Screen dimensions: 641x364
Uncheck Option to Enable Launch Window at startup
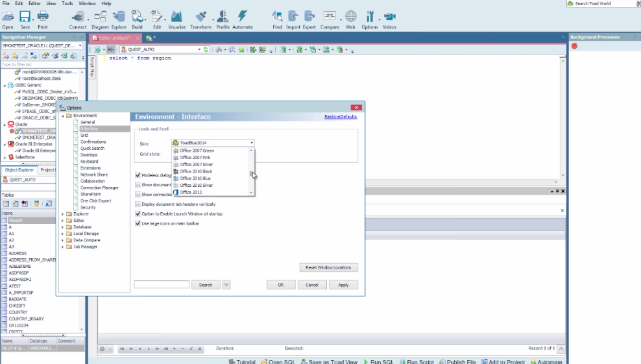pos(138,214)
